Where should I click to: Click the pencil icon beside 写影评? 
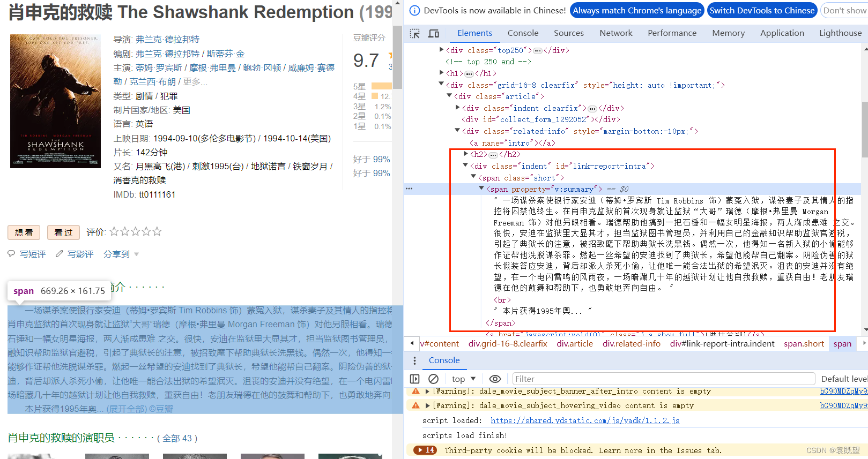(60, 254)
